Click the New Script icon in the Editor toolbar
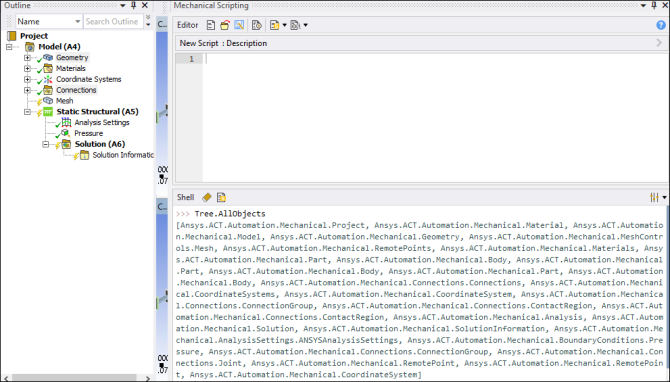The height and width of the screenshot is (382, 670). 211,25
